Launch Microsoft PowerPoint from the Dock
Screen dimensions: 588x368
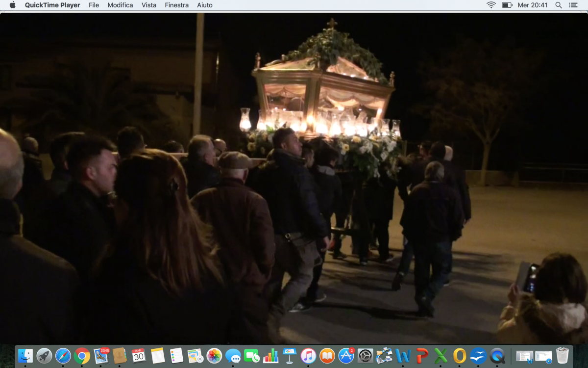pyautogui.click(x=421, y=356)
